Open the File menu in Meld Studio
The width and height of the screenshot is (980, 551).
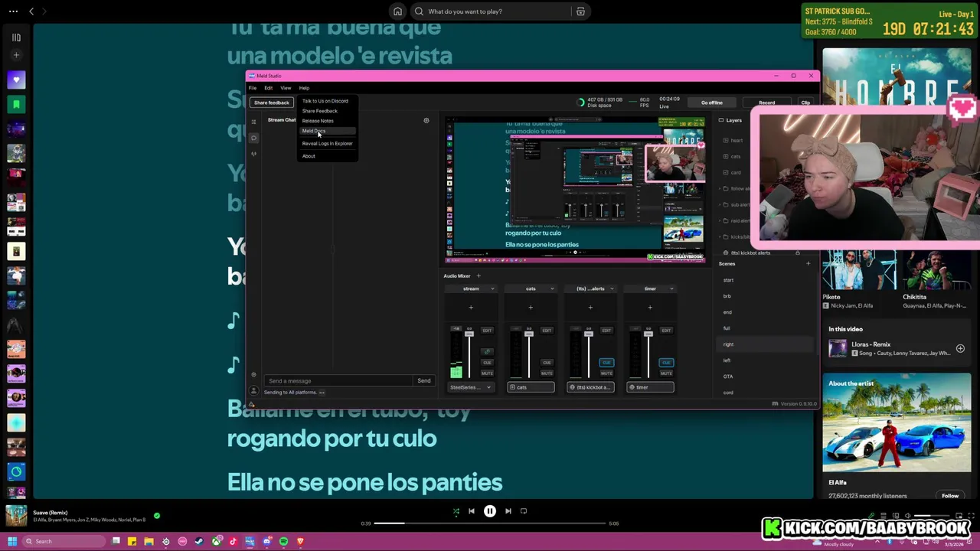point(253,88)
